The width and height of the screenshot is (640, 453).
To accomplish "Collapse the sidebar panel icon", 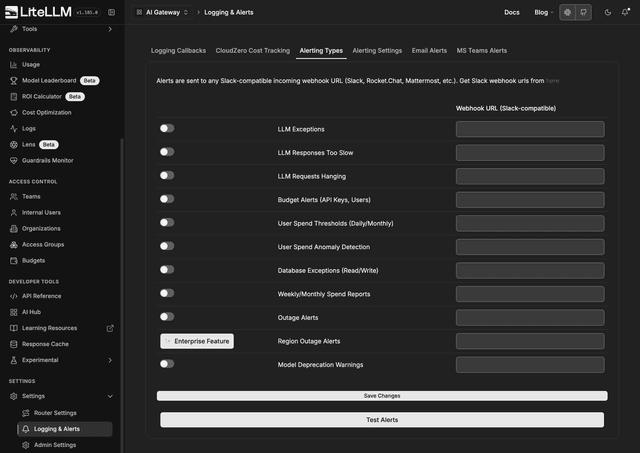I will click(111, 12).
